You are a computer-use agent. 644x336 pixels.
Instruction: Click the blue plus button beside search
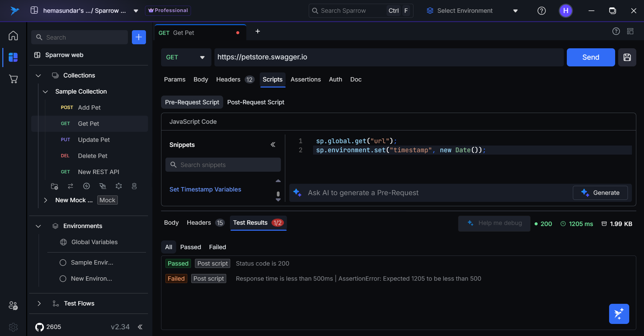[139, 37]
